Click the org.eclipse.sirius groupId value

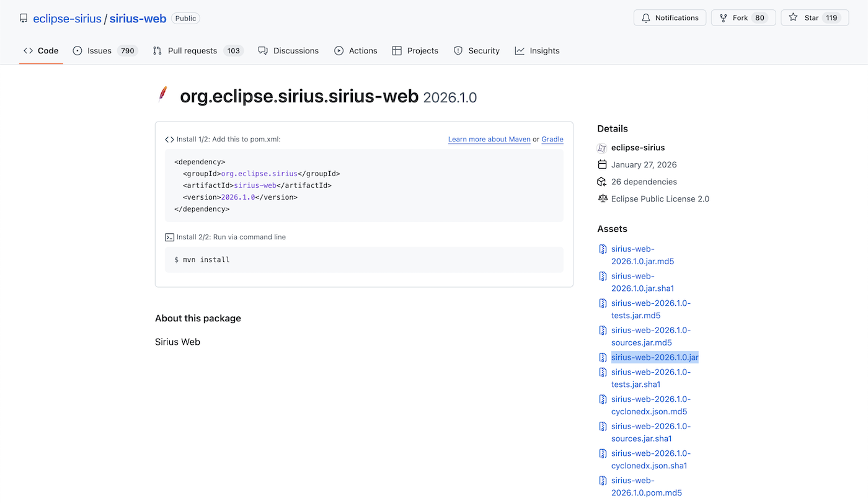(x=259, y=174)
